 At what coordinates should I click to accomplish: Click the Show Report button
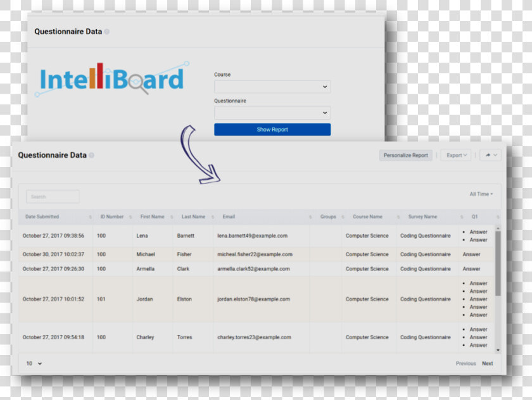tap(272, 130)
